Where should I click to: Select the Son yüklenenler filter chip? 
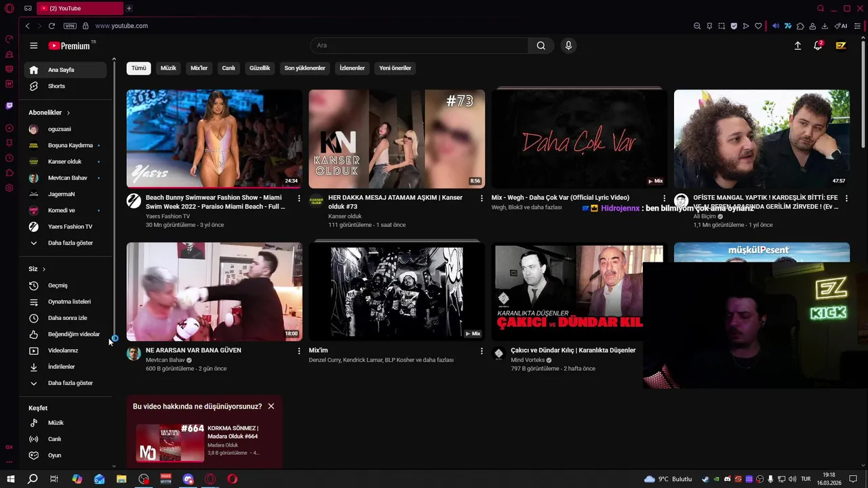pos(304,68)
